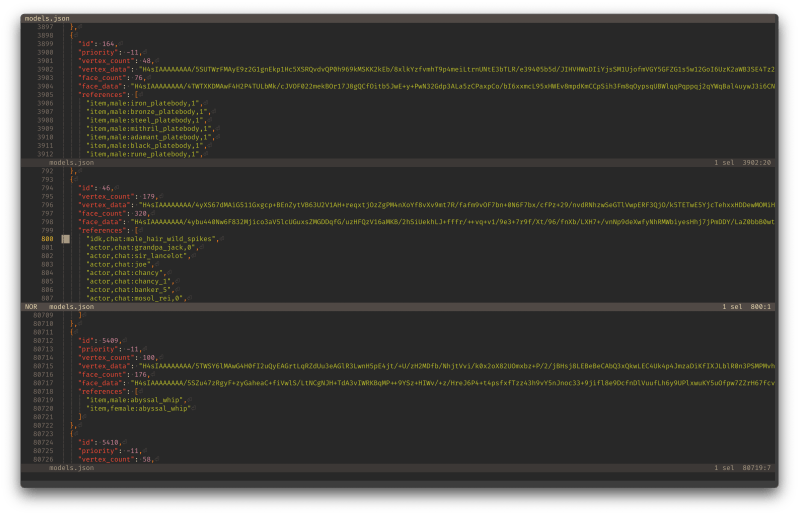The image size is (799, 515).
Task: Click the banker_5 reference string
Action: 130,290
